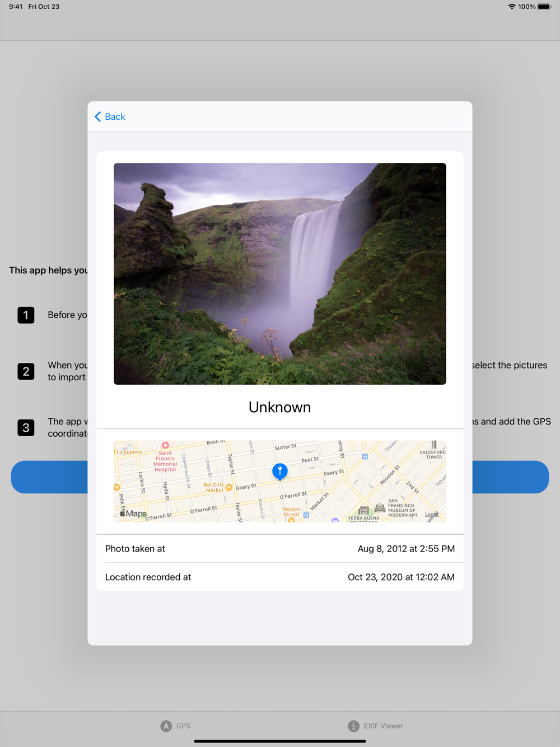Tap the step 3 number badge
The height and width of the screenshot is (747, 560).
[x=26, y=428]
